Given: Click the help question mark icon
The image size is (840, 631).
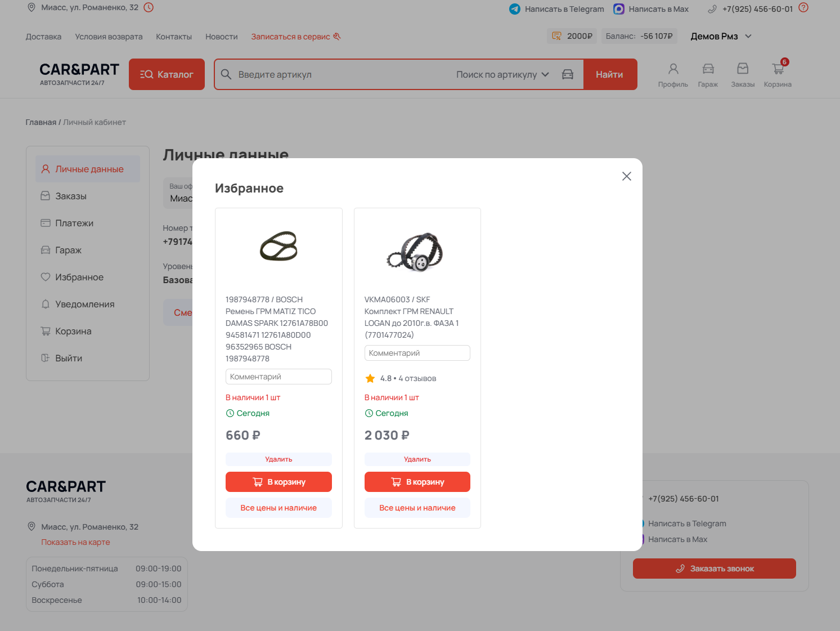Looking at the screenshot, I should [x=803, y=8].
